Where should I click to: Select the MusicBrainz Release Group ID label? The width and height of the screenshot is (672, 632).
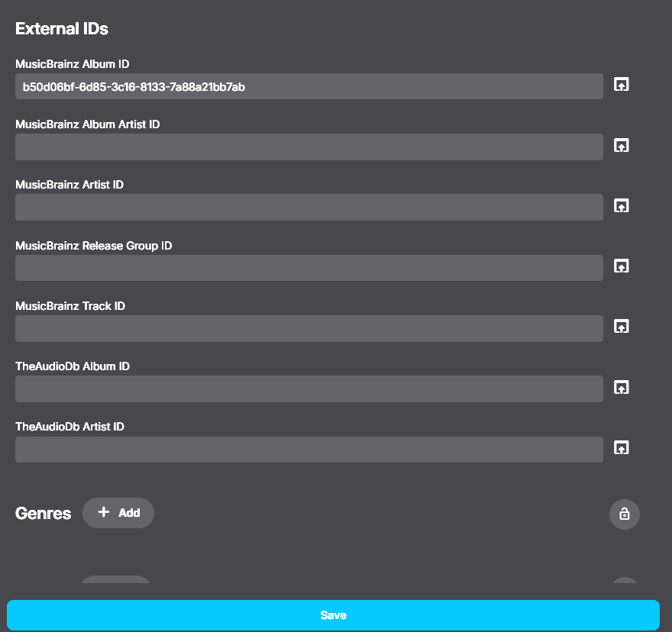[94, 246]
